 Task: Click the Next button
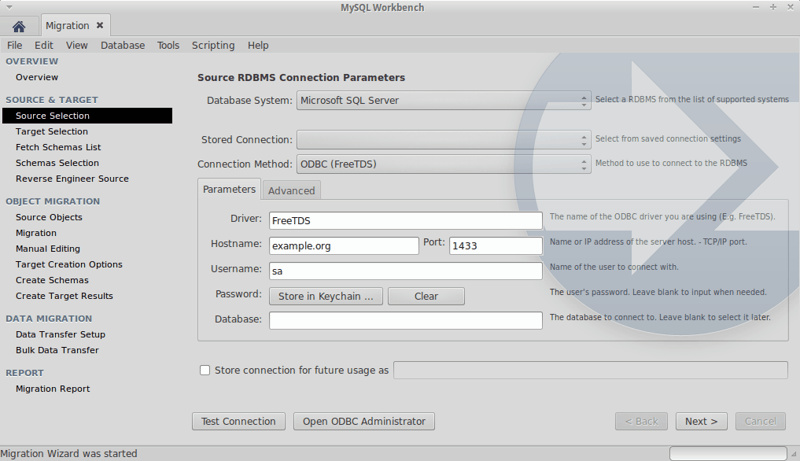[701, 421]
